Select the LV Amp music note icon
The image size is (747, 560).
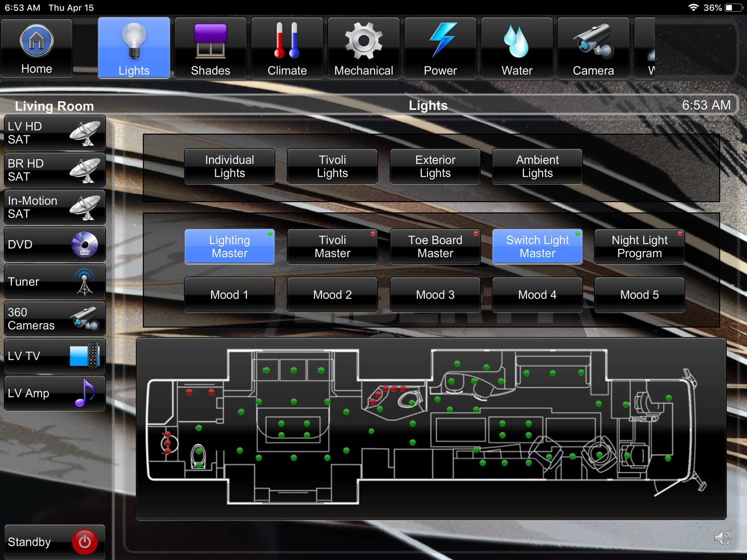click(54, 393)
